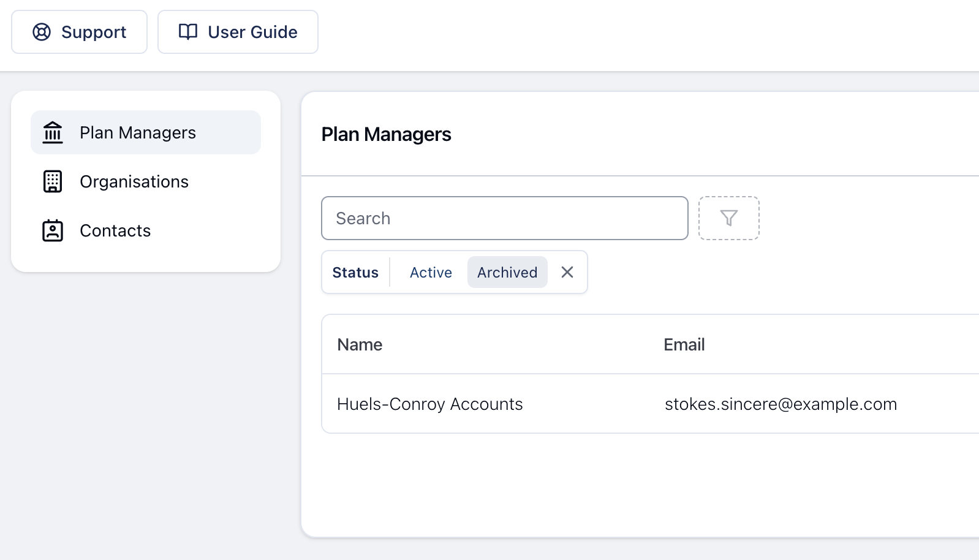Open the User Guide button label
This screenshot has height=560, width=979.
[252, 32]
